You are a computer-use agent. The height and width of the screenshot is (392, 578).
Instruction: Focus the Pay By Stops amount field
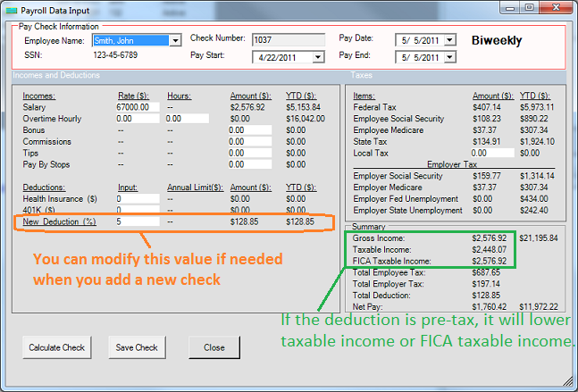[248, 165]
